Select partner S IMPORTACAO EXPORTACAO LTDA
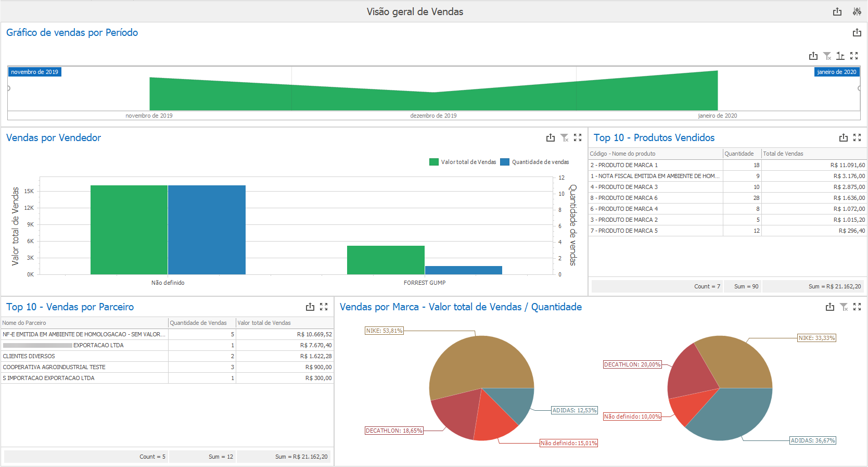868x467 pixels. click(x=167, y=378)
